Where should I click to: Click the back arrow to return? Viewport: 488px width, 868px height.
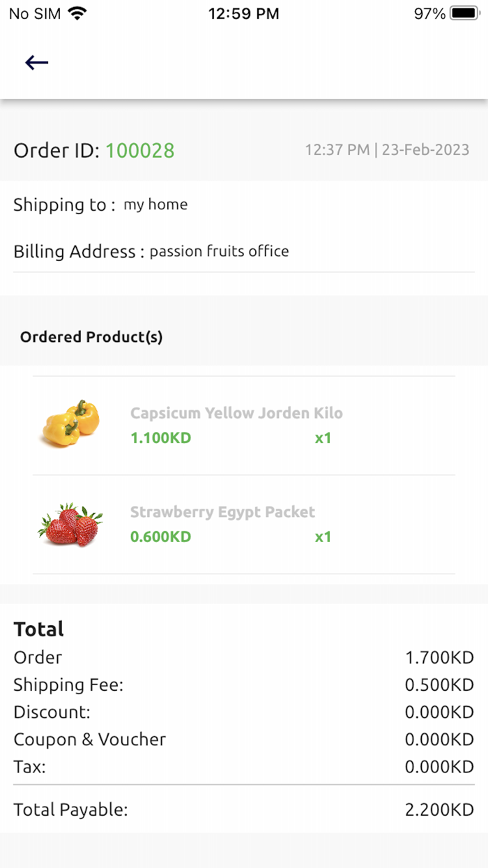[x=36, y=62]
